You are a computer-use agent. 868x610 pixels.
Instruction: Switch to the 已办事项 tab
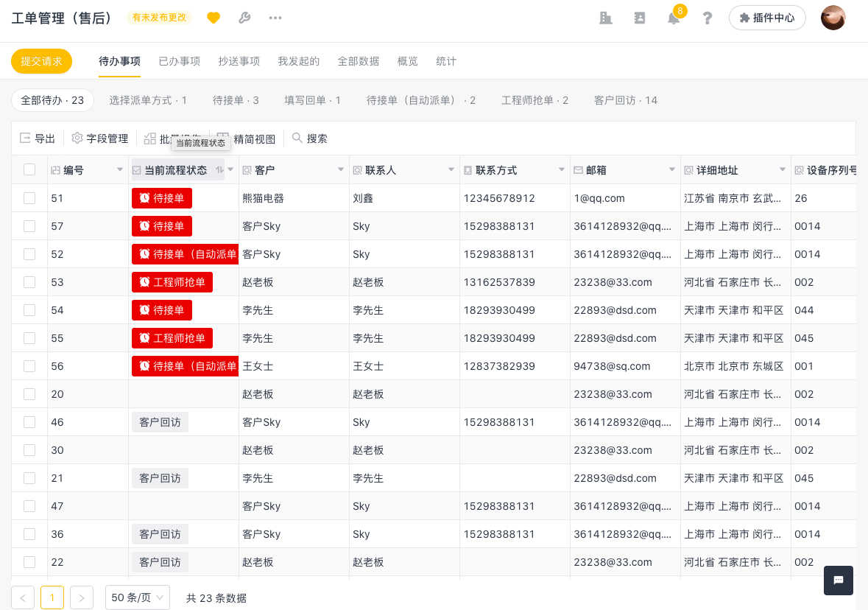(180, 61)
